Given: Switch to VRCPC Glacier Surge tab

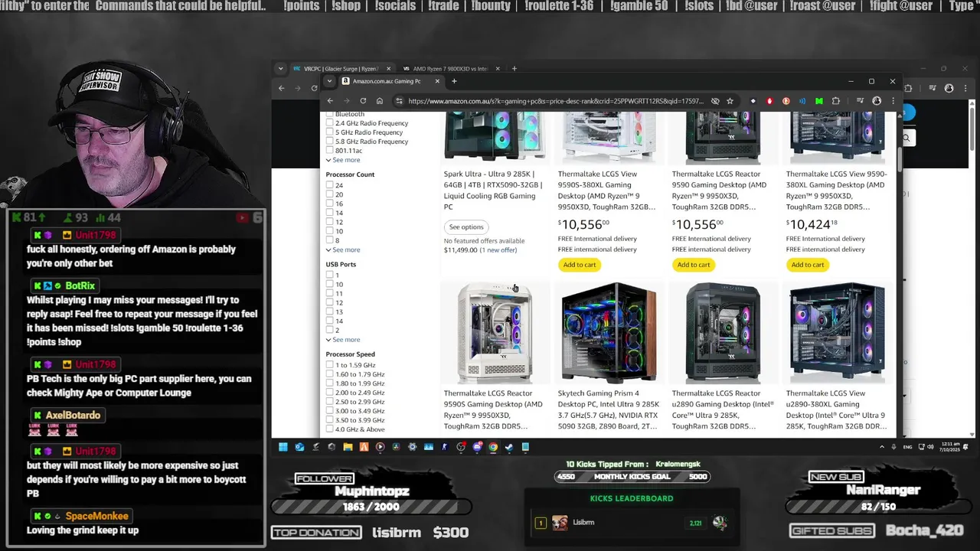Looking at the screenshot, I should 342,69.
